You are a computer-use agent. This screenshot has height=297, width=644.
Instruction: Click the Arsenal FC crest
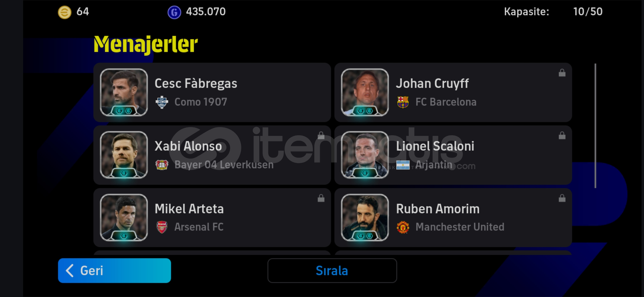[162, 227]
